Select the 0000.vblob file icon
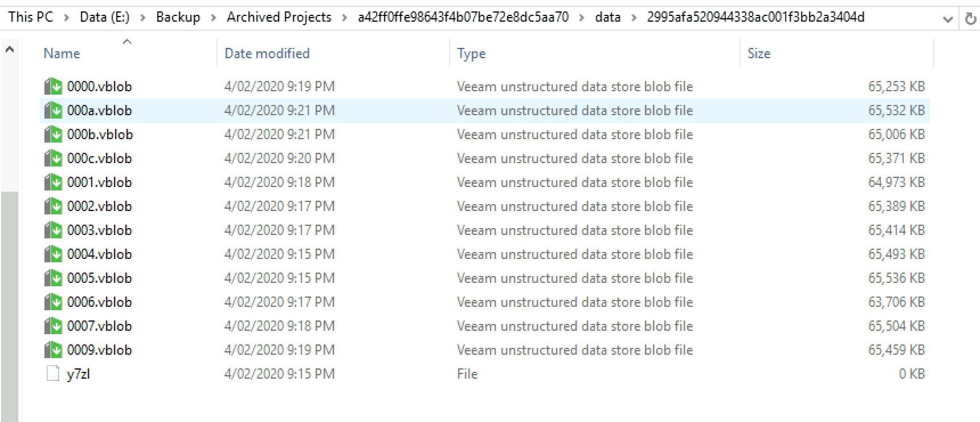 pos(53,87)
